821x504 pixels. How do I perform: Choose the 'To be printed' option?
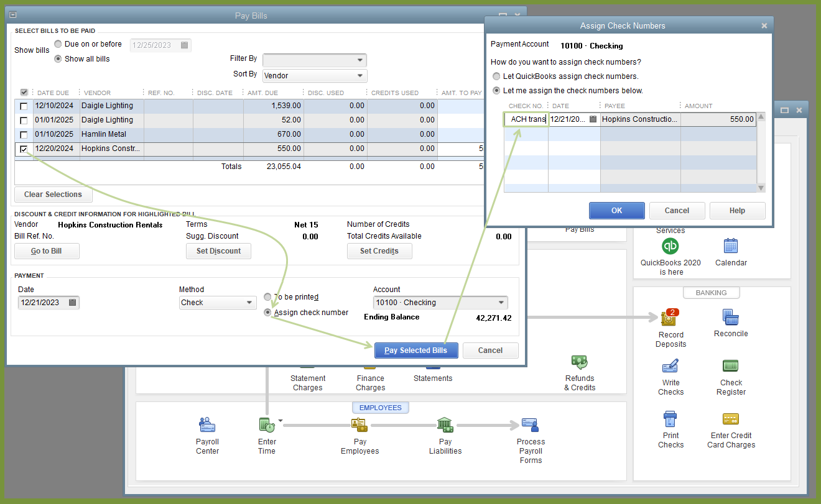pos(268,297)
